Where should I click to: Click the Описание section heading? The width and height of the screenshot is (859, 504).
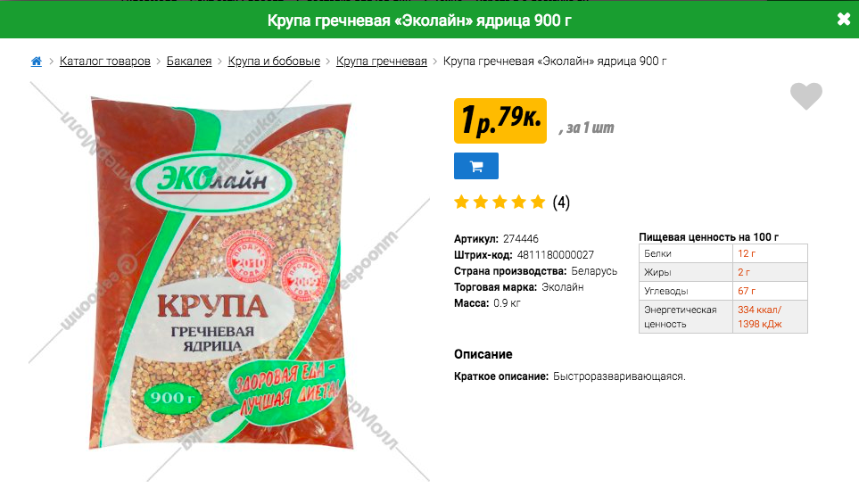point(483,354)
